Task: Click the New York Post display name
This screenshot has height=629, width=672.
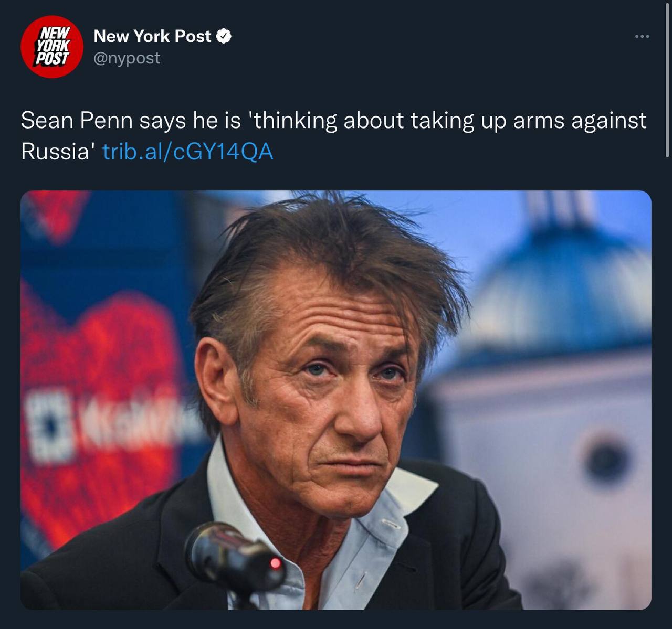Action: pos(152,36)
